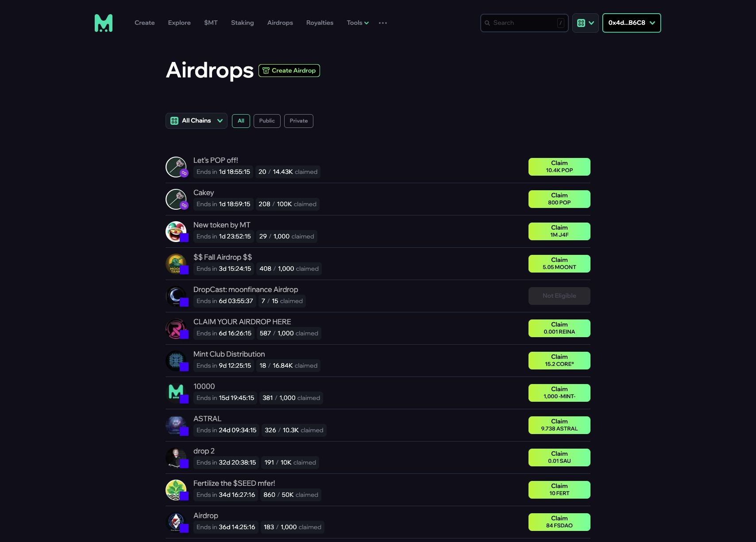Expand the All Chains dropdown
The image size is (756, 542).
pos(197,121)
